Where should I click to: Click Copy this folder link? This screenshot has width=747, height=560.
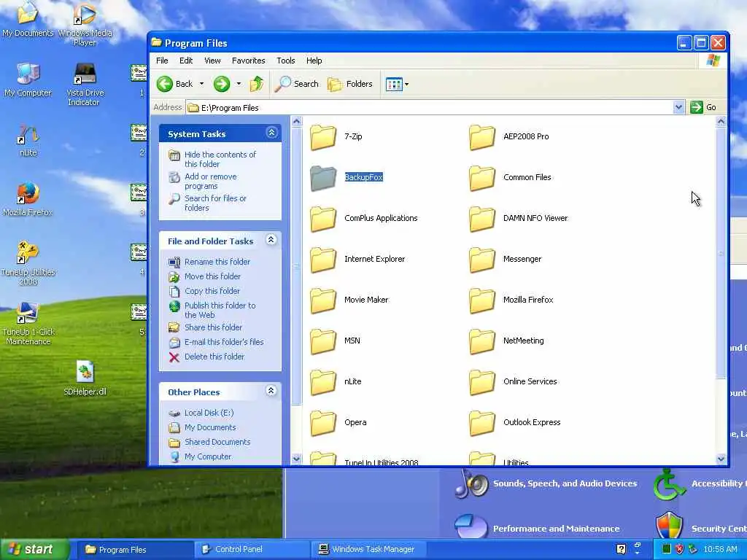pos(212,291)
